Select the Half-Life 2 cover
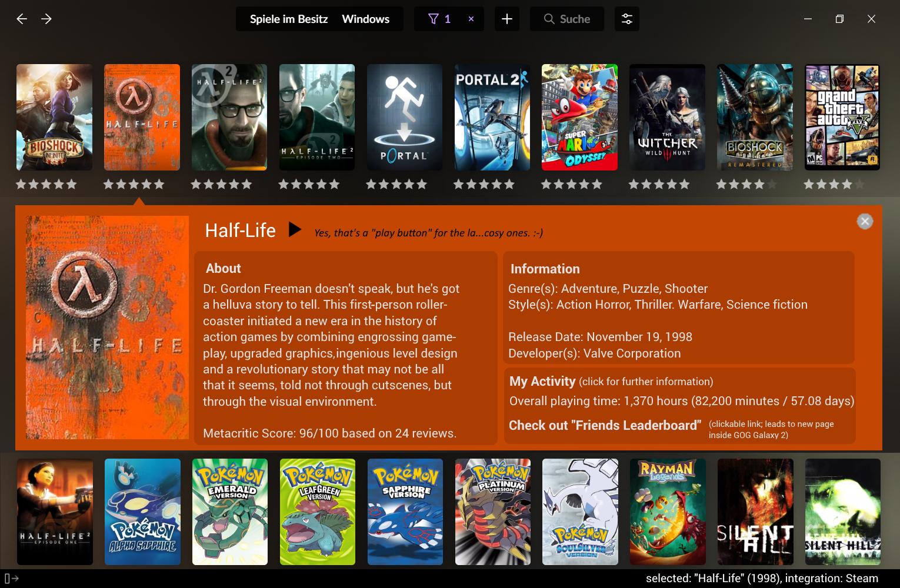 coord(229,117)
